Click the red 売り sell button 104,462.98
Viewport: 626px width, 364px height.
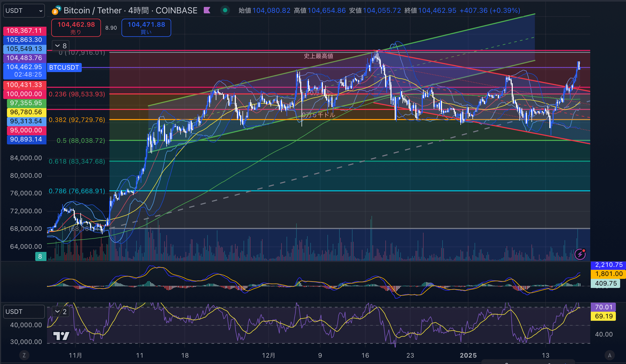76,28
